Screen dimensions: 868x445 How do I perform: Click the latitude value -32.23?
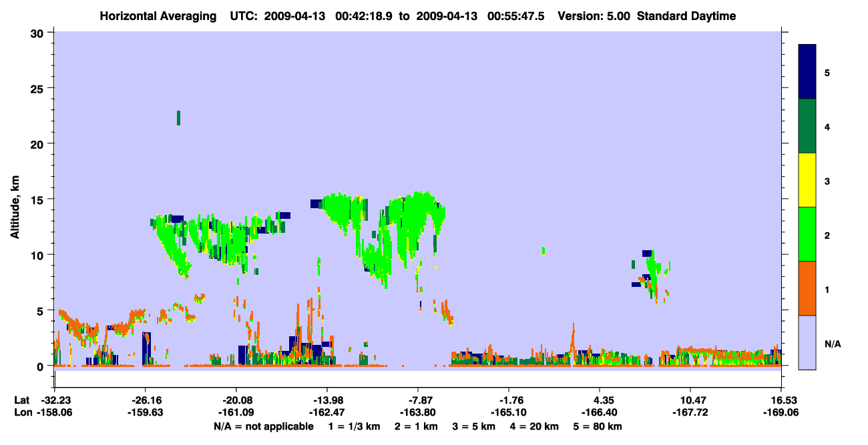tap(54, 400)
